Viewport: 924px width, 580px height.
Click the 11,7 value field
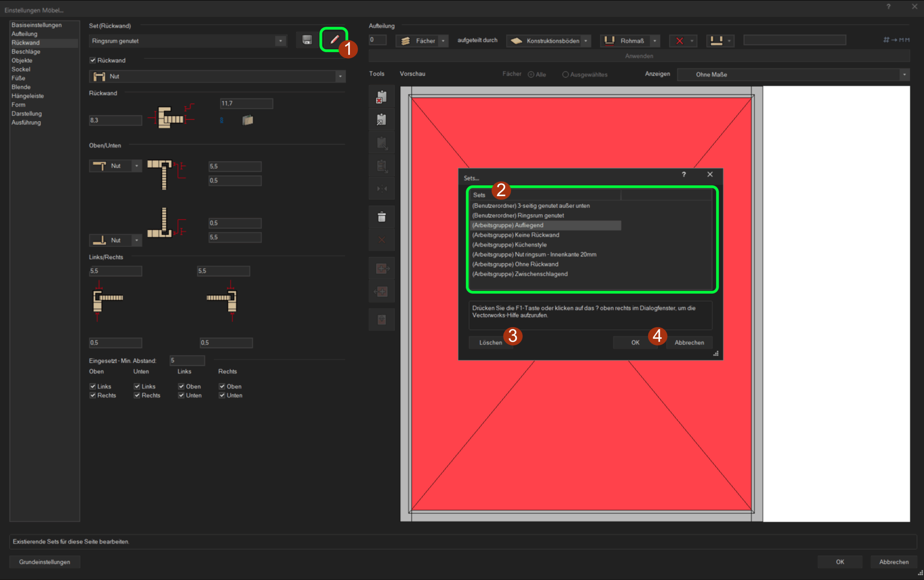[247, 104]
